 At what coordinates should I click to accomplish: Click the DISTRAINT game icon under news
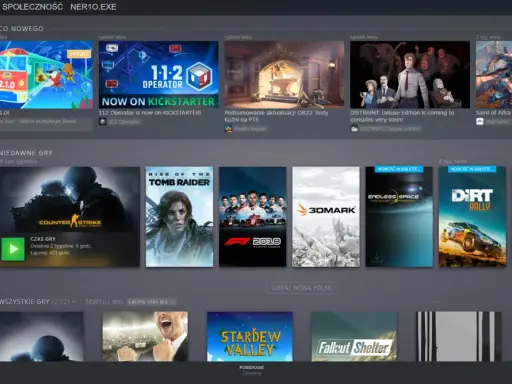354,129
